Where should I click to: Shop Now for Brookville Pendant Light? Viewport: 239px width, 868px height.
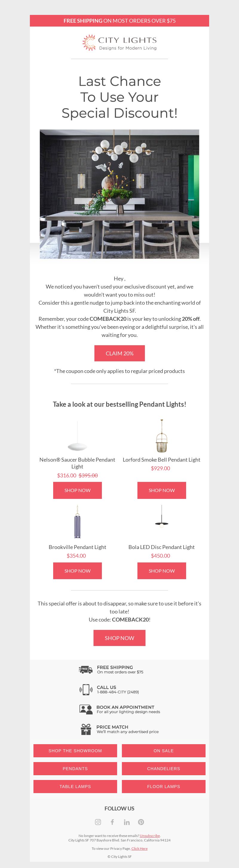(77, 571)
